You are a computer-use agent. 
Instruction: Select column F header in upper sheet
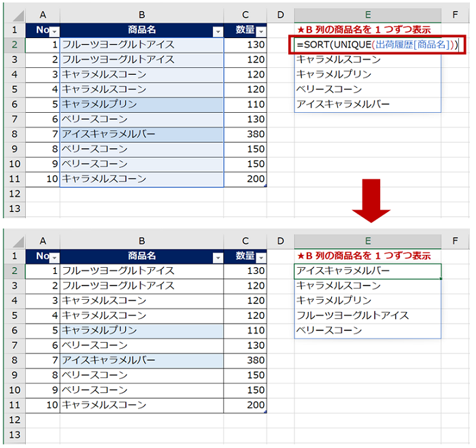coord(455,14)
